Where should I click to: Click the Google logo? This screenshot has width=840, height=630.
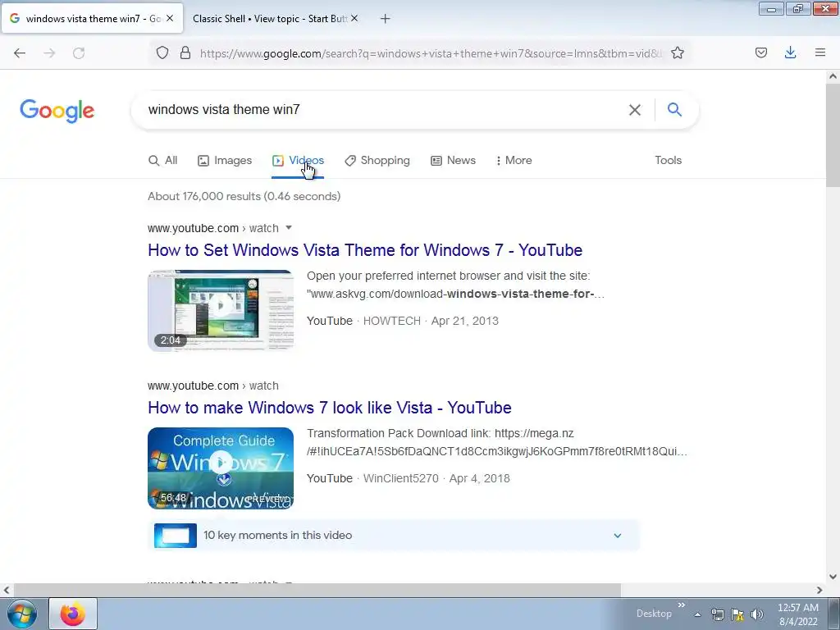(x=57, y=111)
